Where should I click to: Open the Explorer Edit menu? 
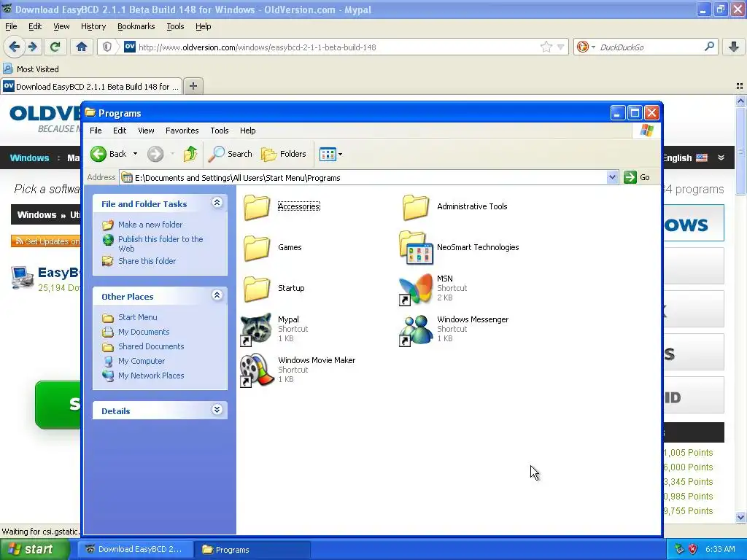(120, 131)
